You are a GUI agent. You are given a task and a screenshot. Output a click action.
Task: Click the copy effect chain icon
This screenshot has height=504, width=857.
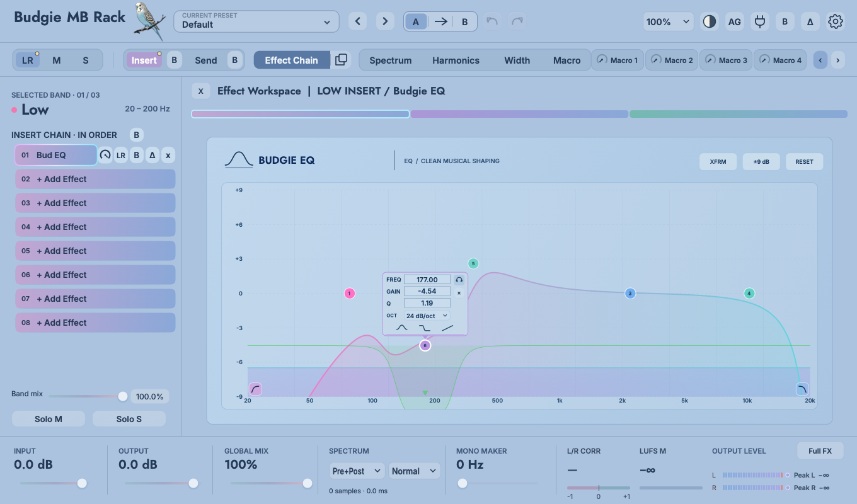point(341,60)
